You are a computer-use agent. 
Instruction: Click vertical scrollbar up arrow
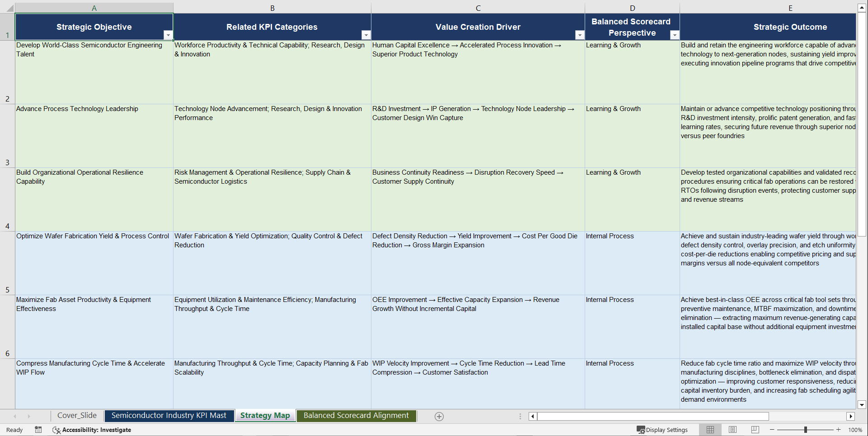click(862, 7)
